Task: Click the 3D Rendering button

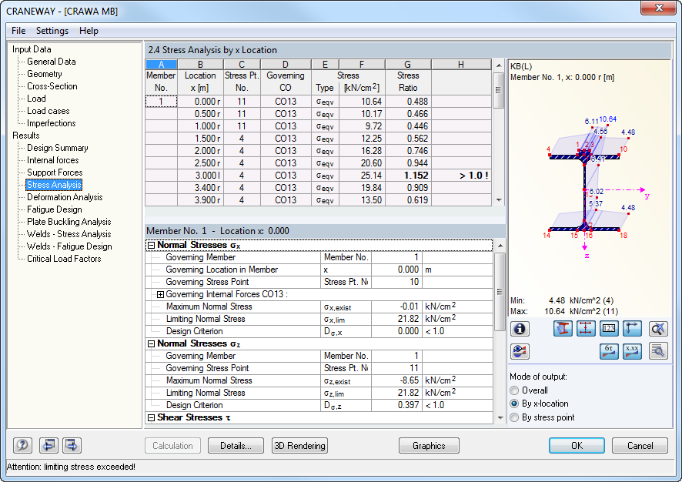Action: (x=300, y=446)
